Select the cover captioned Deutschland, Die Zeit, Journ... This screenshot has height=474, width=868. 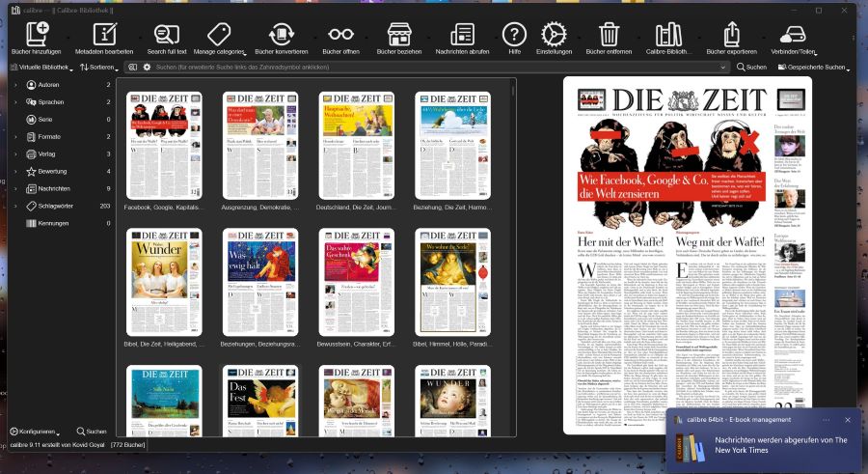tap(357, 145)
